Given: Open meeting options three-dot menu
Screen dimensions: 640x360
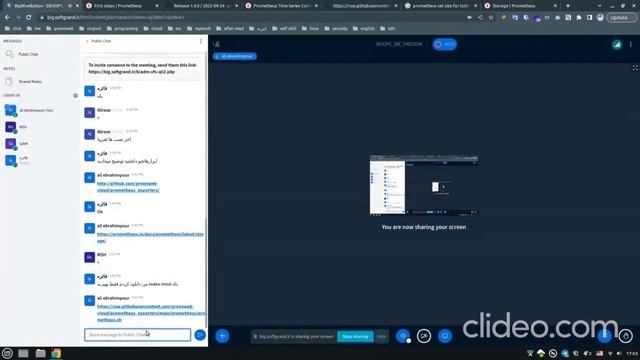Looking at the screenshot, I should (631, 44).
